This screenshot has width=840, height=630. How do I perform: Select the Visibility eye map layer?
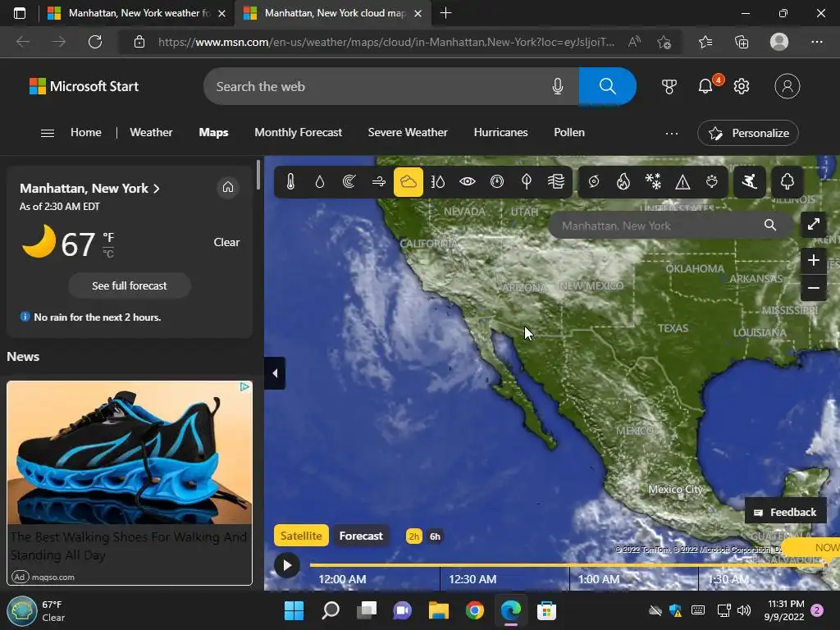[467, 182]
